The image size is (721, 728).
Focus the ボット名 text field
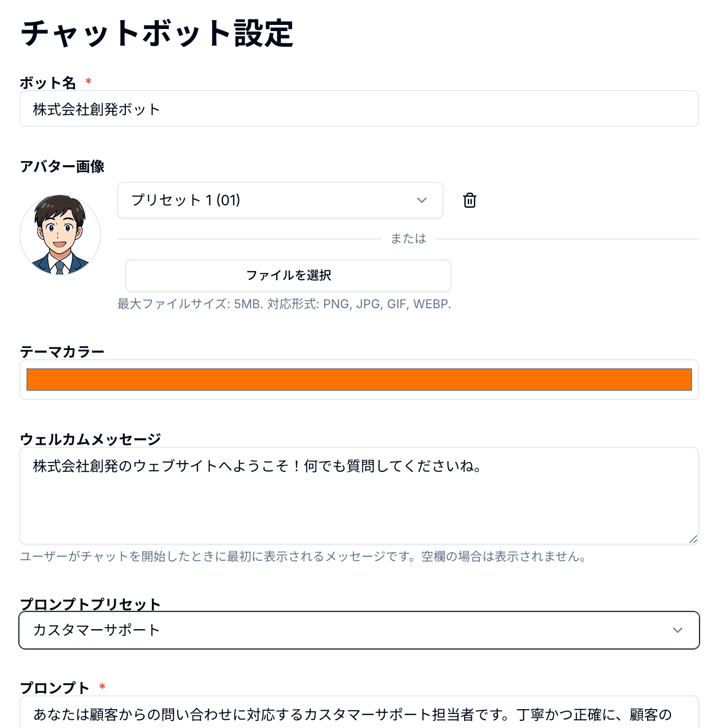pos(359,109)
